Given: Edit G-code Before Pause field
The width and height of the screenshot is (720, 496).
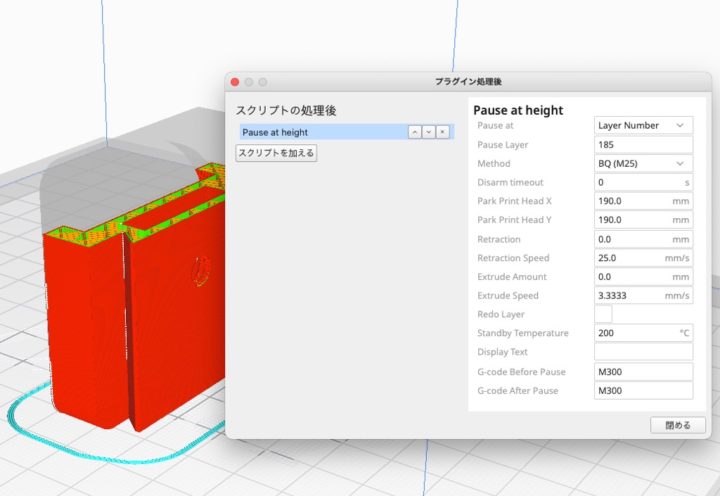Looking at the screenshot, I should (x=643, y=372).
